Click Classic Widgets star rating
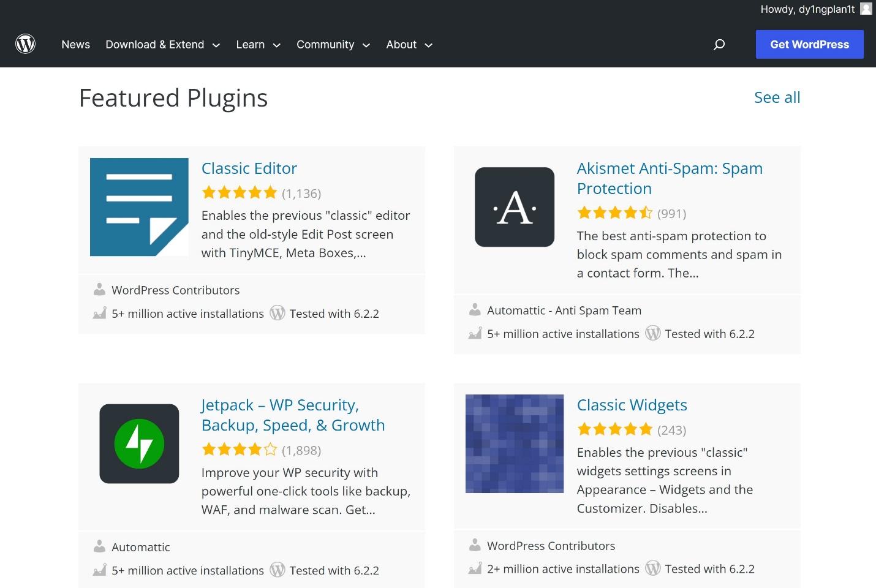876x588 pixels. tap(615, 429)
